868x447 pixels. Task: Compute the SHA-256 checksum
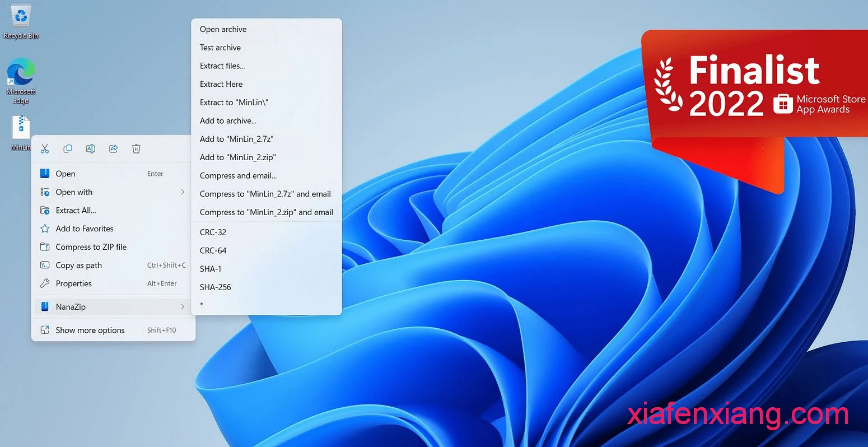point(215,287)
